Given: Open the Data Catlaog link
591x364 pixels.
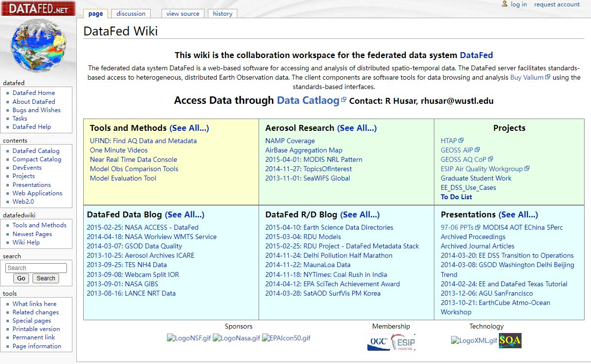Looking at the screenshot, I should coord(308,100).
